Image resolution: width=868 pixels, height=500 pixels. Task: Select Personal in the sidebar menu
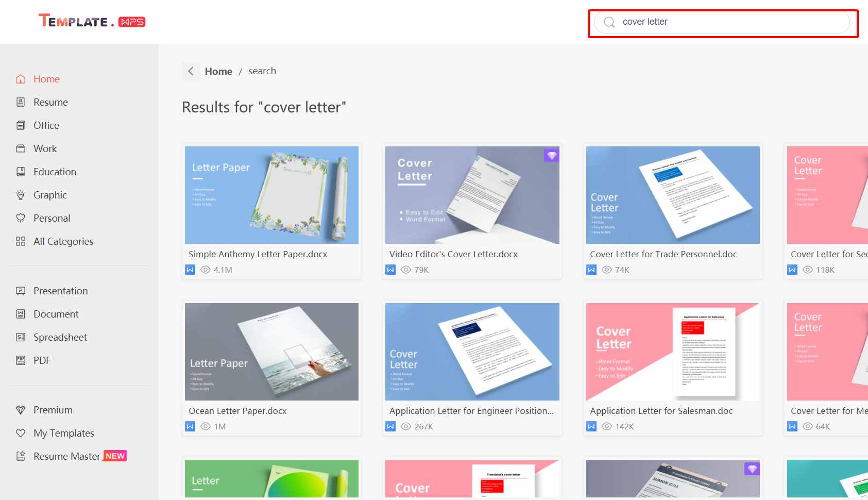click(52, 218)
